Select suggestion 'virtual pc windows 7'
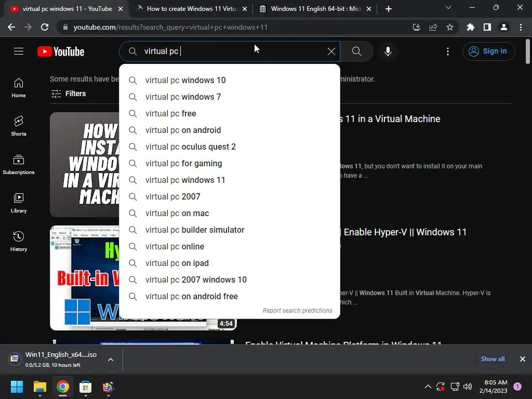532x399 pixels. click(x=230, y=97)
